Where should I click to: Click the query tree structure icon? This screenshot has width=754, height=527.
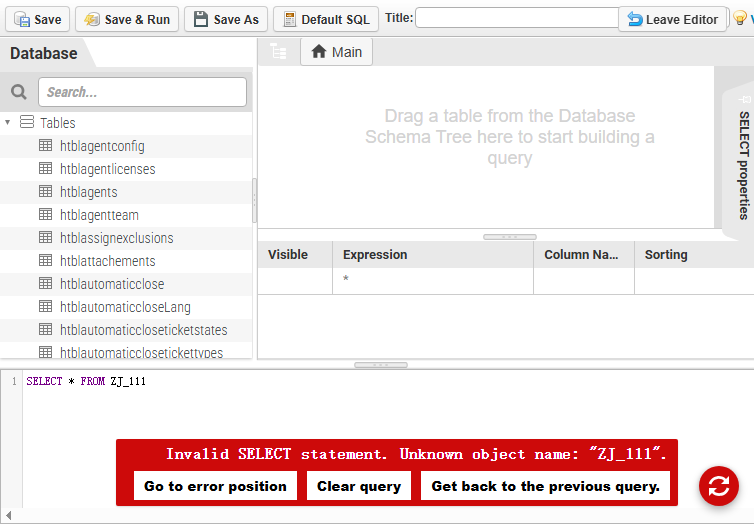278,52
